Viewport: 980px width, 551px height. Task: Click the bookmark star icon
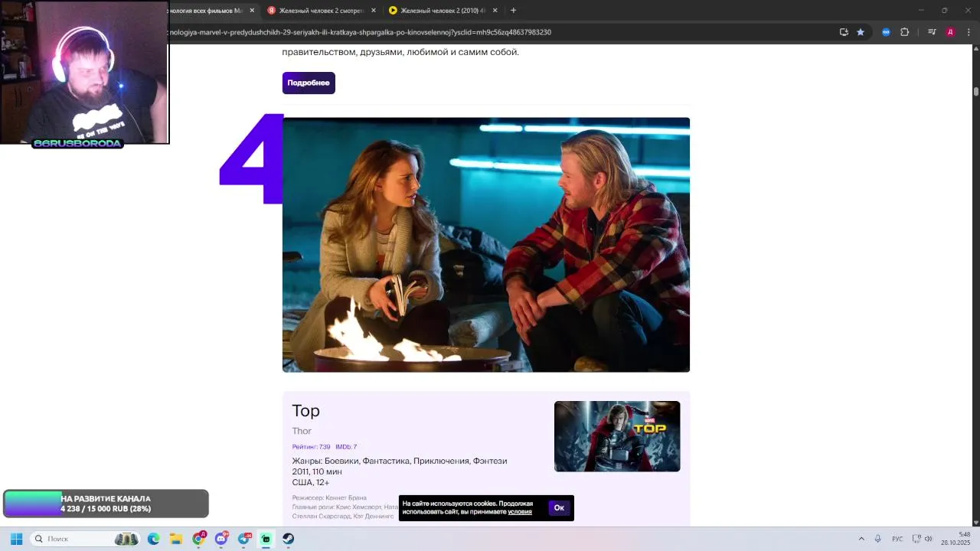point(861,32)
